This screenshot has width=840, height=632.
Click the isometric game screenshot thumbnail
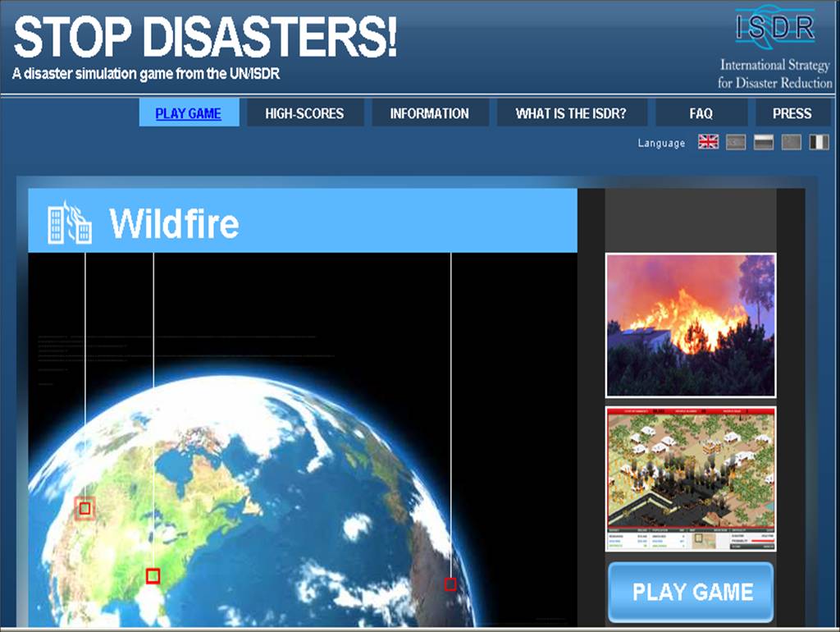pos(690,479)
